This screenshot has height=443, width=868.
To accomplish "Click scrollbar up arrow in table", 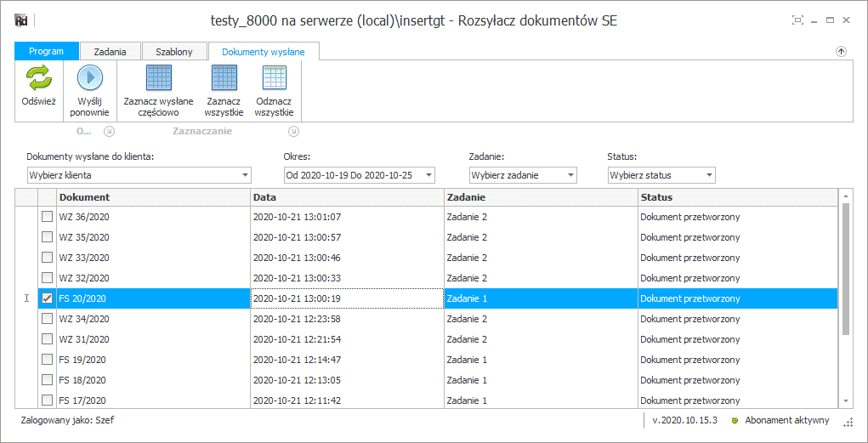I will pyautogui.click(x=845, y=196).
